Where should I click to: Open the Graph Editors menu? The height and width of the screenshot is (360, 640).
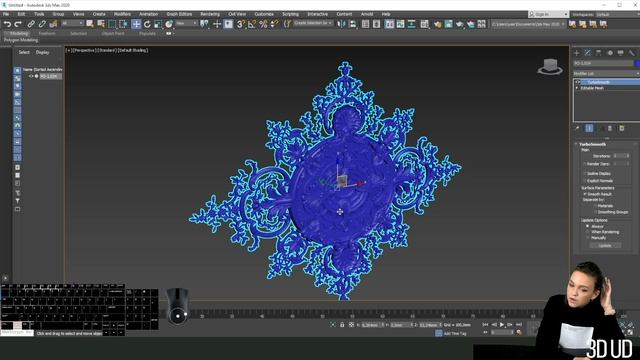coord(179,14)
